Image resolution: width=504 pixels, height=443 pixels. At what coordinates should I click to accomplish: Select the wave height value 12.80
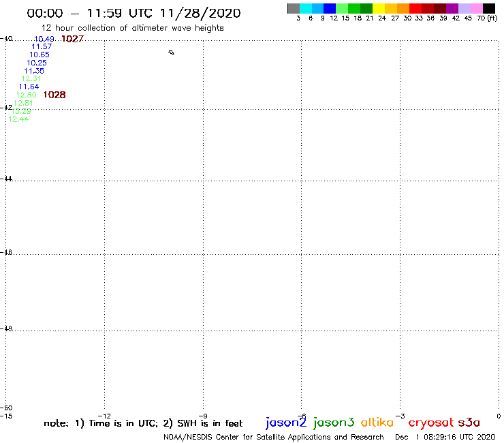(x=27, y=95)
